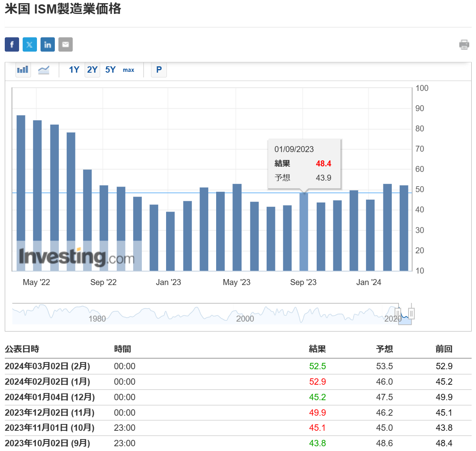Show max time range
This screenshot has width=476, height=451.
128,70
